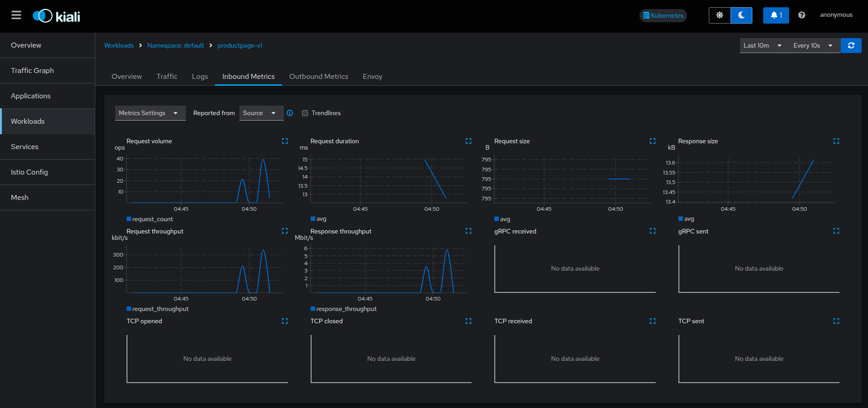Click the notification bell icon
This screenshot has width=868, height=408.
coord(775,15)
